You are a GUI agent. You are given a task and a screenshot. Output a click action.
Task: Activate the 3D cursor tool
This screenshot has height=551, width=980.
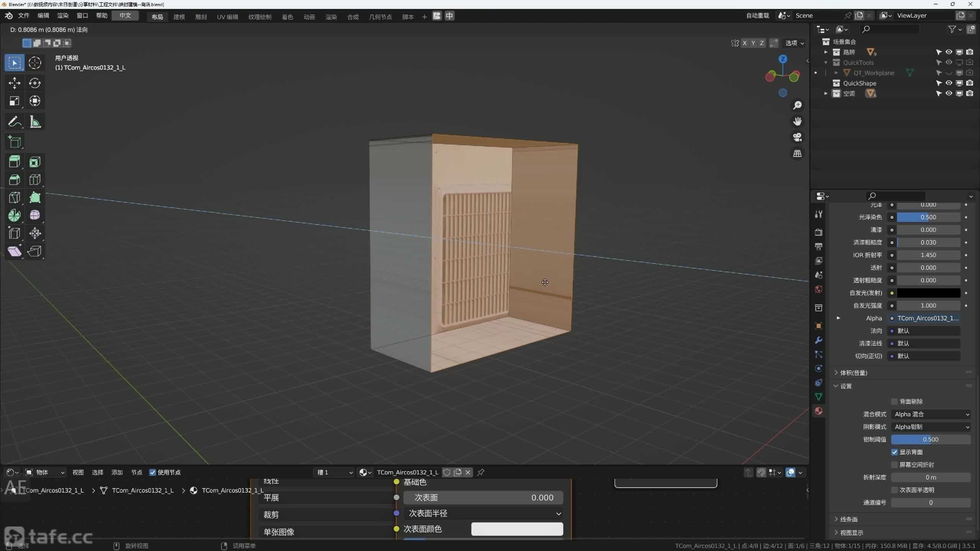pyautogui.click(x=35, y=63)
